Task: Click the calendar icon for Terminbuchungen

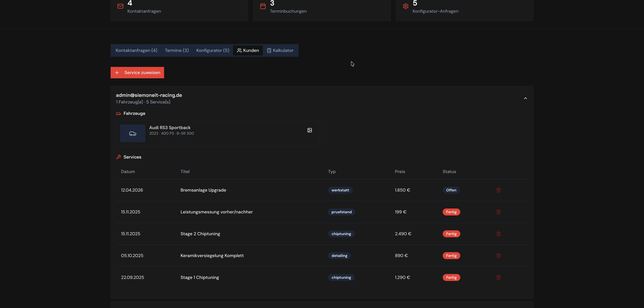Action: click(263, 6)
